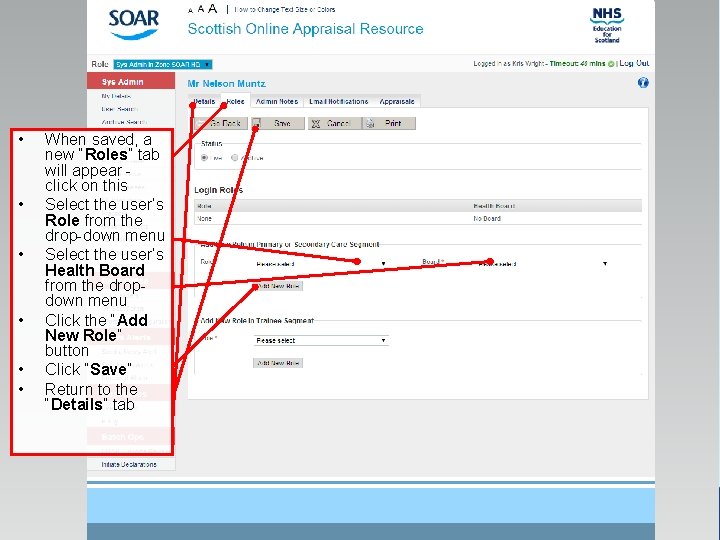The width and height of the screenshot is (720, 540).
Task: Select the Live status radio button
Action: pos(204,158)
